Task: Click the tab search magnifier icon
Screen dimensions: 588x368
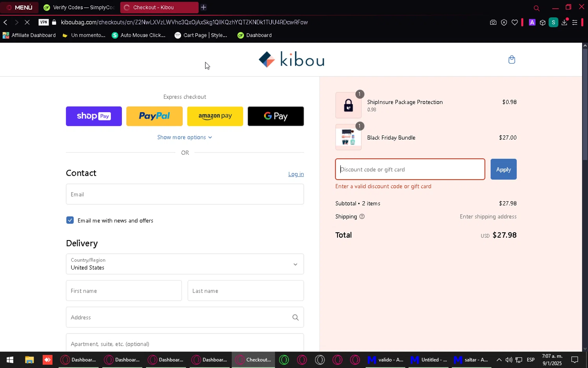Action: (537, 8)
